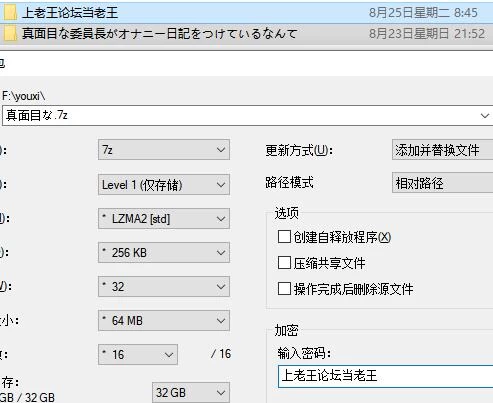Screen dimensions: 493x403
Task: Open the 64 MB solid block size dropdown
Action: 164,321
